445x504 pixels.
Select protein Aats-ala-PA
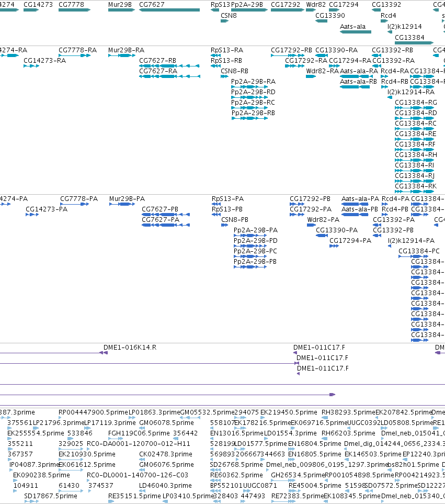click(x=360, y=199)
